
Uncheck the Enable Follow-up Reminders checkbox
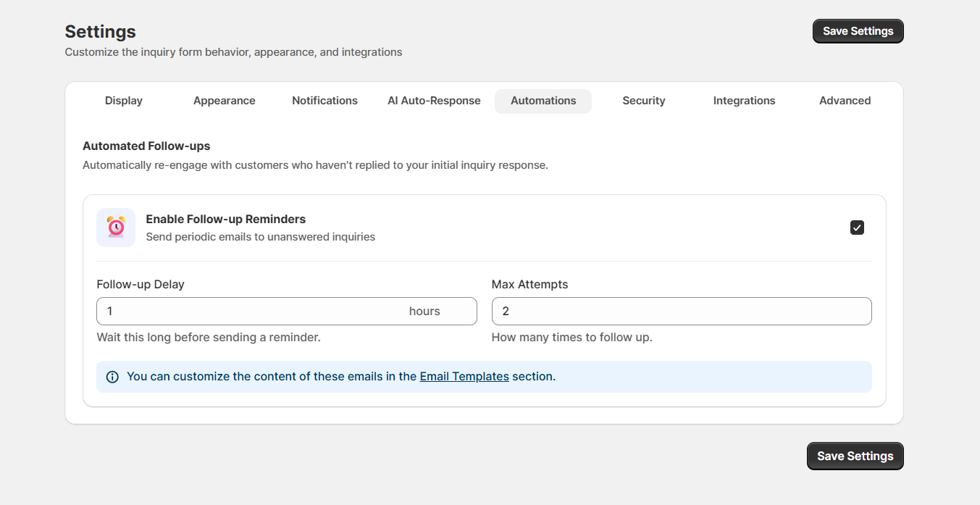857,228
